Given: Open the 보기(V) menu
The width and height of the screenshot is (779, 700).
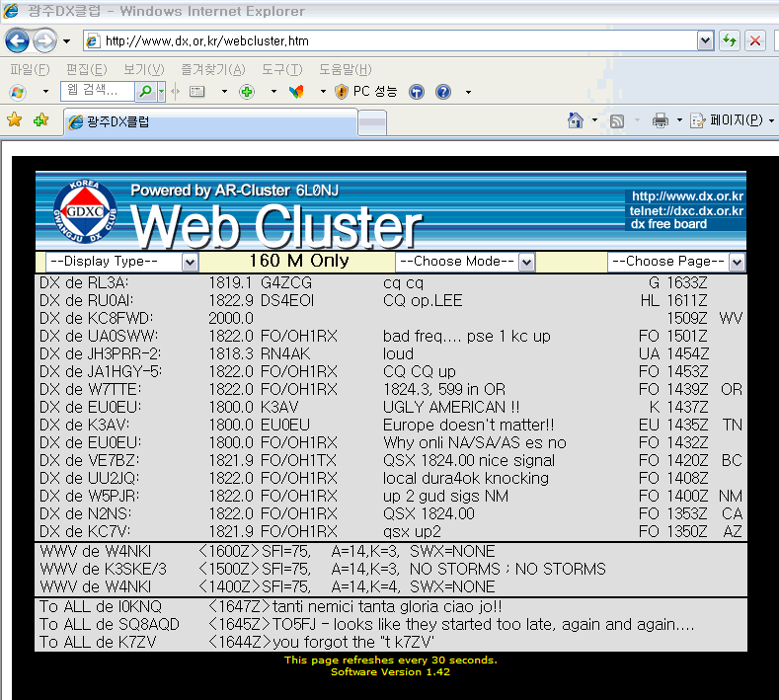Looking at the screenshot, I should pos(143,69).
